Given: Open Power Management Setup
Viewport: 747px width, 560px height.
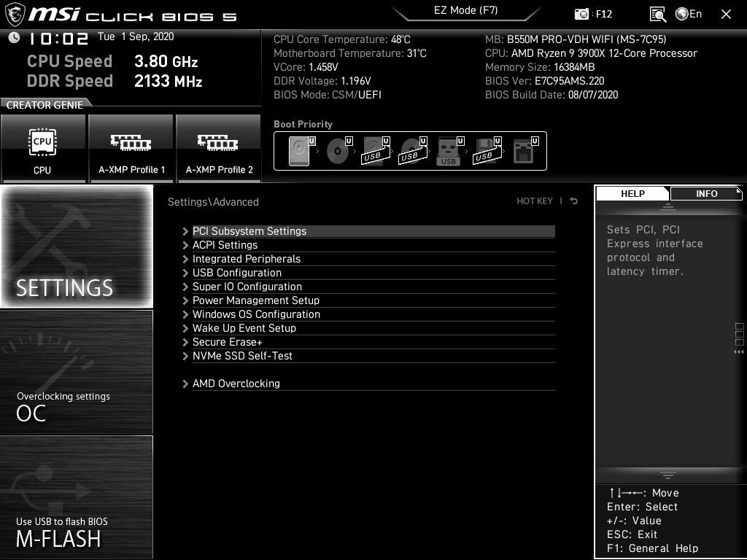Looking at the screenshot, I should (x=373, y=300).
